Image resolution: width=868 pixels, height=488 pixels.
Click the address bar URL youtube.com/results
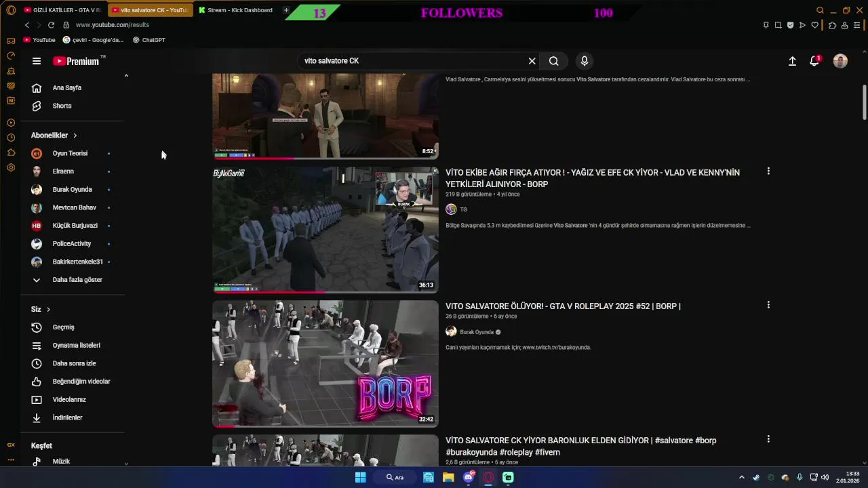113,25
